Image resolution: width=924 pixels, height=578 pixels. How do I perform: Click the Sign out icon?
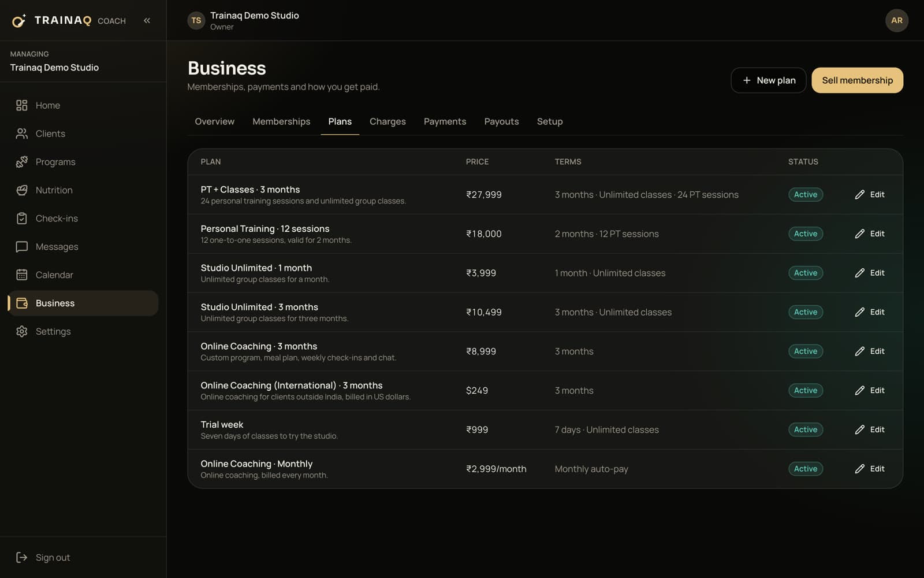(x=22, y=557)
